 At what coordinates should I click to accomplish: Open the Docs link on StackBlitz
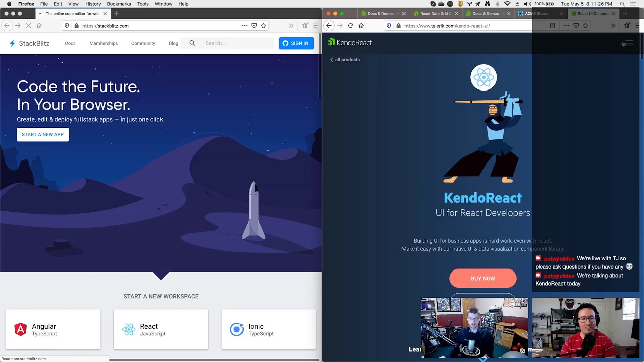click(70, 43)
